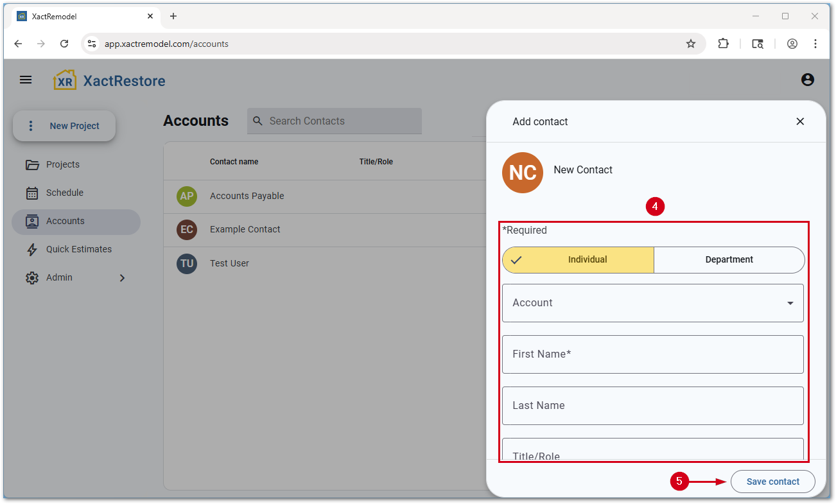Click the tab search icon in toolbar
The width and height of the screenshot is (836, 504).
[x=758, y=44]
